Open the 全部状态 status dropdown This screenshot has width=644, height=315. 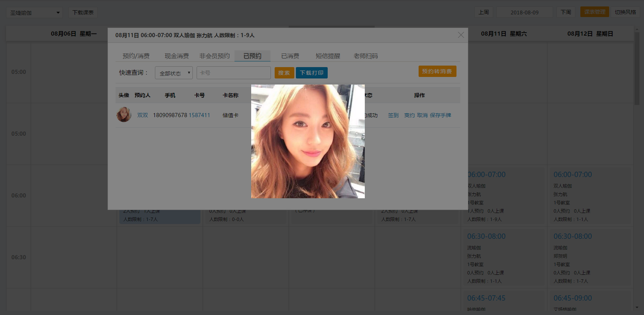(174, 73)
